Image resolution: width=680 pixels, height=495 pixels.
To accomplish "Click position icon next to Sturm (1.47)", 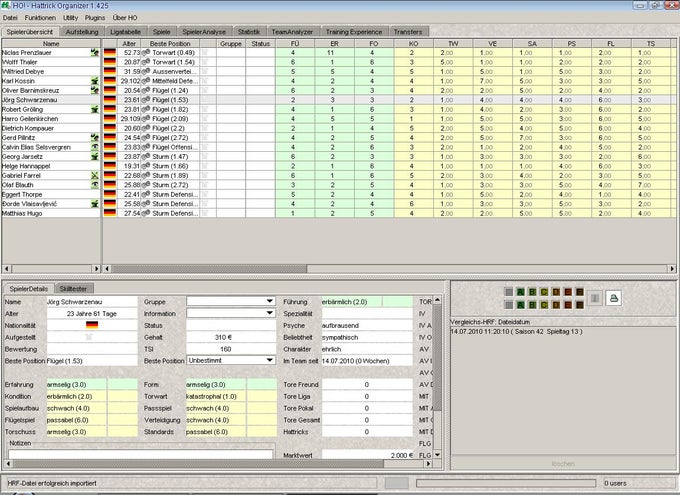I will [146, 157].
